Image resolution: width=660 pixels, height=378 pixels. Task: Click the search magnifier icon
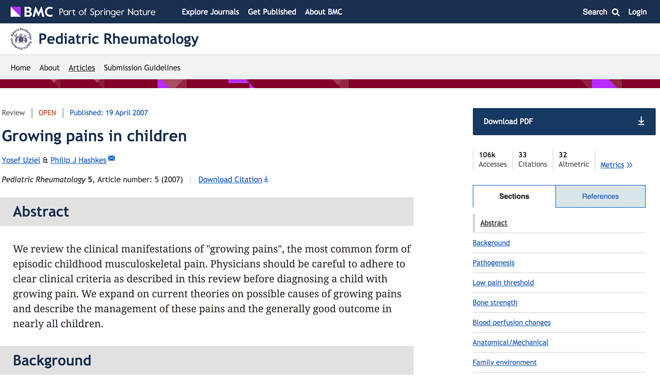pos(615,12)
